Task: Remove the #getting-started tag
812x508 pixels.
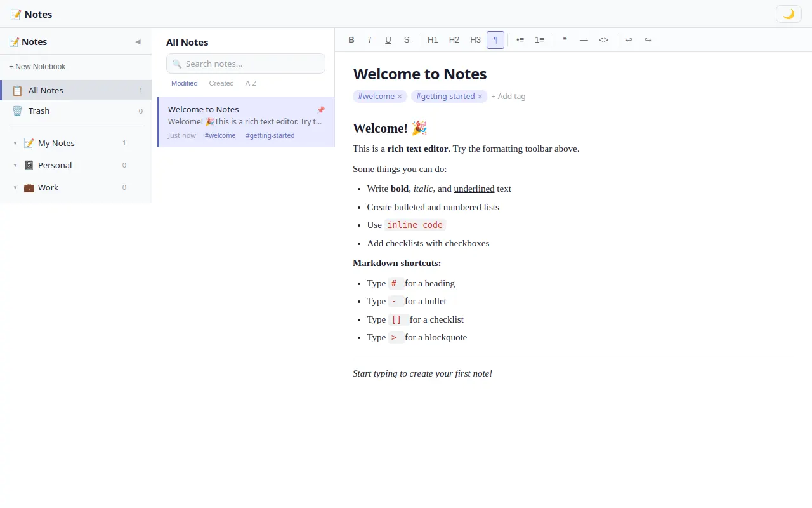Action: pyautogui.click(x=480, y=97)
